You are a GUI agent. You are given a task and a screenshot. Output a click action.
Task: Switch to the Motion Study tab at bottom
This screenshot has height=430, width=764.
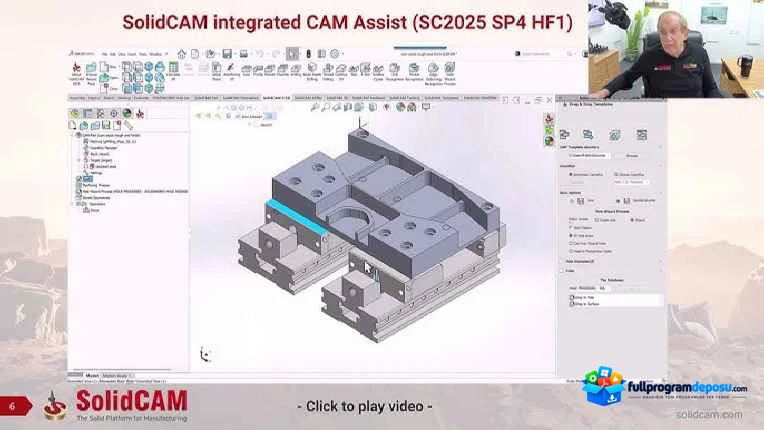tap(115, 376)
